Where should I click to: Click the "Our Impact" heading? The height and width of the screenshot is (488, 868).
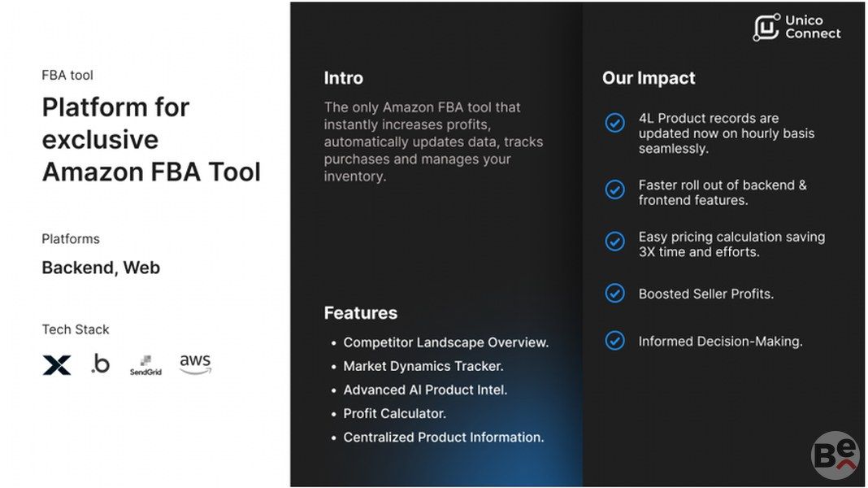pos(649,78)
